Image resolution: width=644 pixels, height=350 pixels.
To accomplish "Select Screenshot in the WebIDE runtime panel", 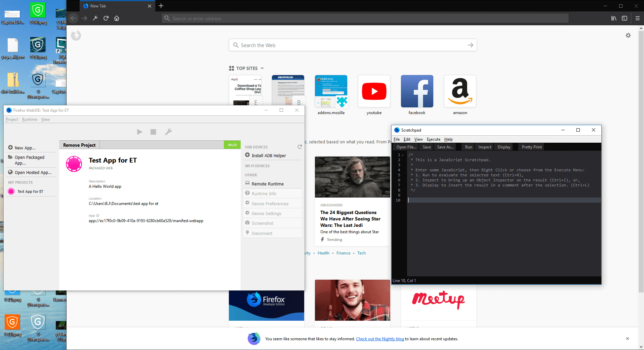I will point(262,223).
